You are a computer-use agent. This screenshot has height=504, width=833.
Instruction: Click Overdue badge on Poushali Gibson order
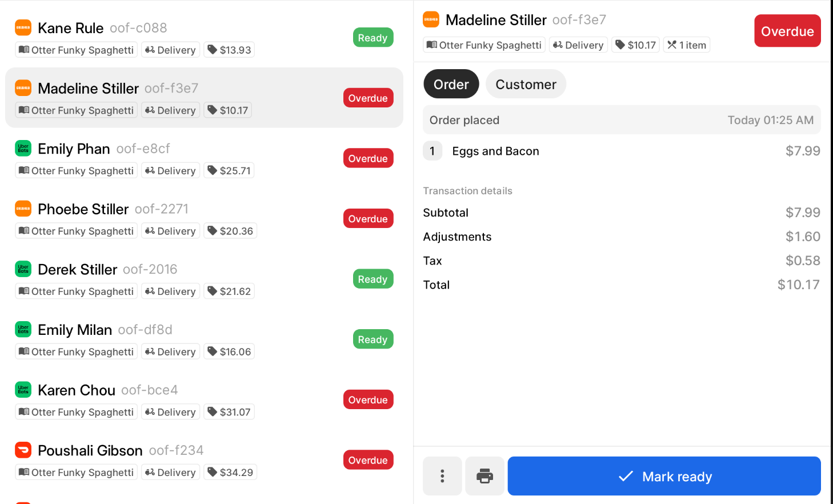(x=369, y=460)
